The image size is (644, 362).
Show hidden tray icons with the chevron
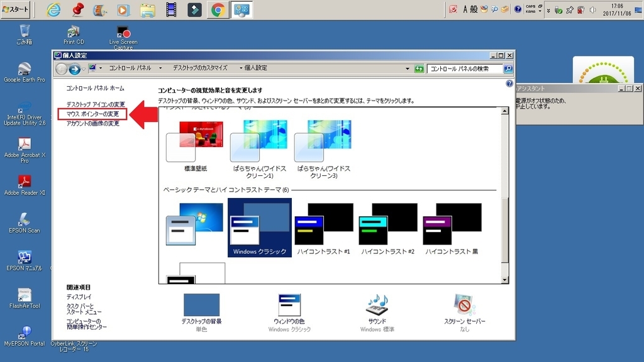click(x=548, y=10)
